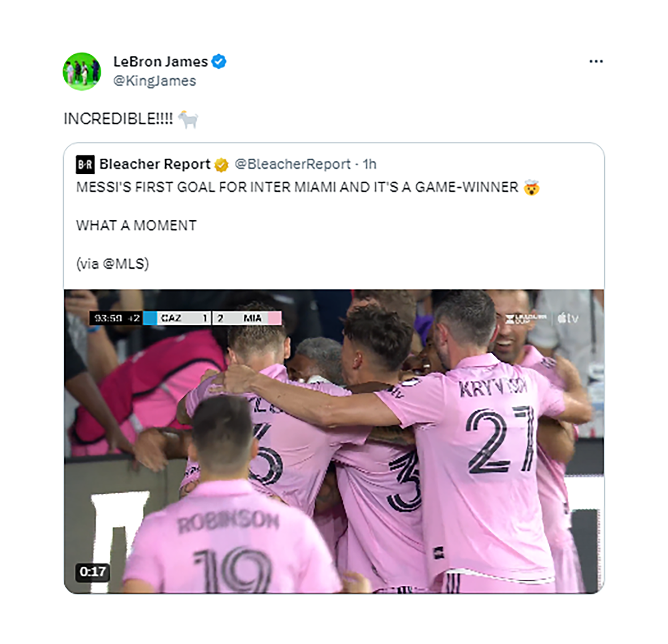Click the exploding head emoji
The image size is (668, 644).
531,188
